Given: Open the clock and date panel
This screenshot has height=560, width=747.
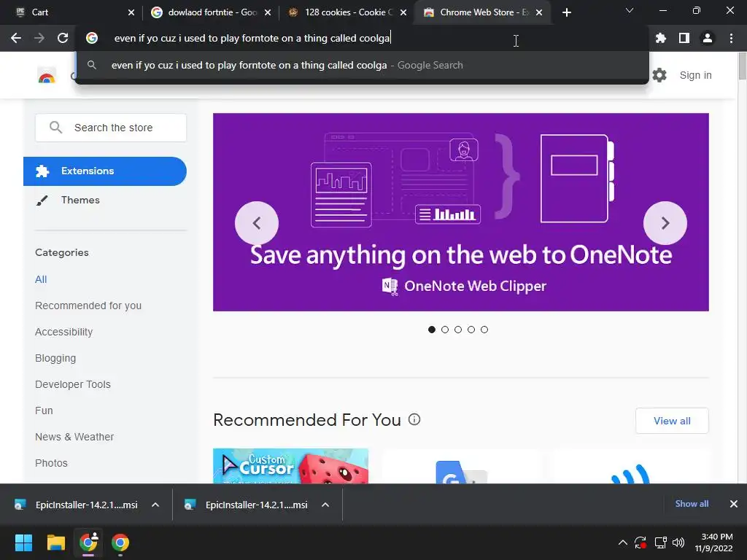Looking at the screenshot, I should [x=713, y=542].
